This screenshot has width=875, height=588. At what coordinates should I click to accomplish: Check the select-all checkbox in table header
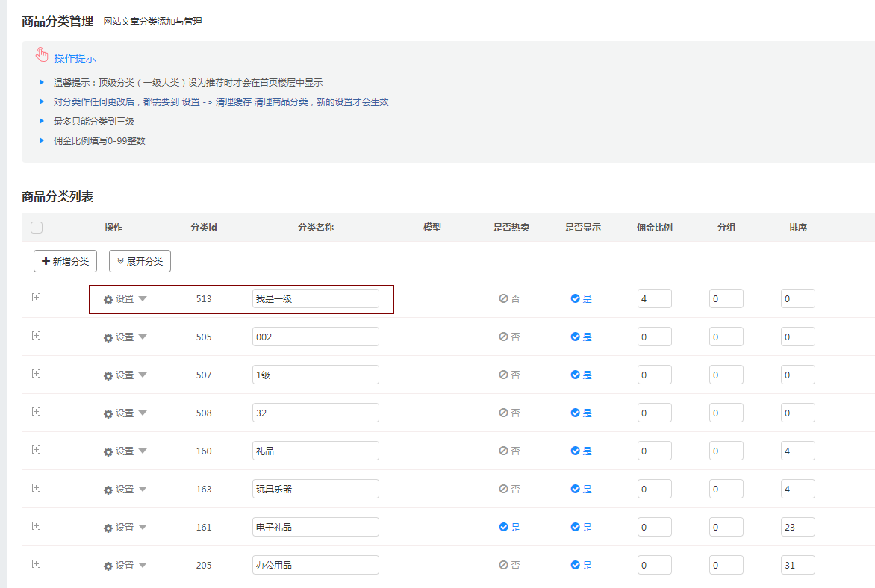pyautogui.click(x=37, y=228)
